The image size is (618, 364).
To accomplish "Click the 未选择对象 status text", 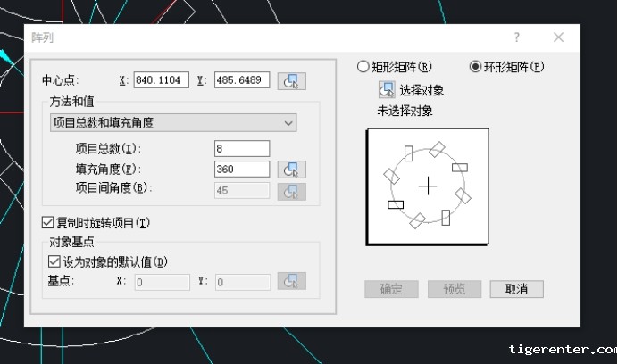I will [x=405, y=111].
